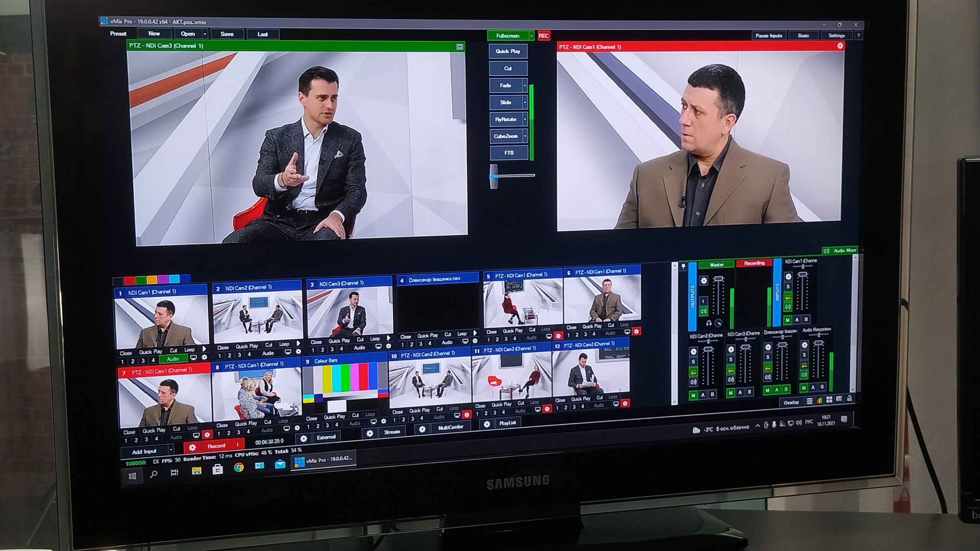Click red PTZ gear on input 7
This screenshot has width=980, height=551.
click(x=207, y=435)
